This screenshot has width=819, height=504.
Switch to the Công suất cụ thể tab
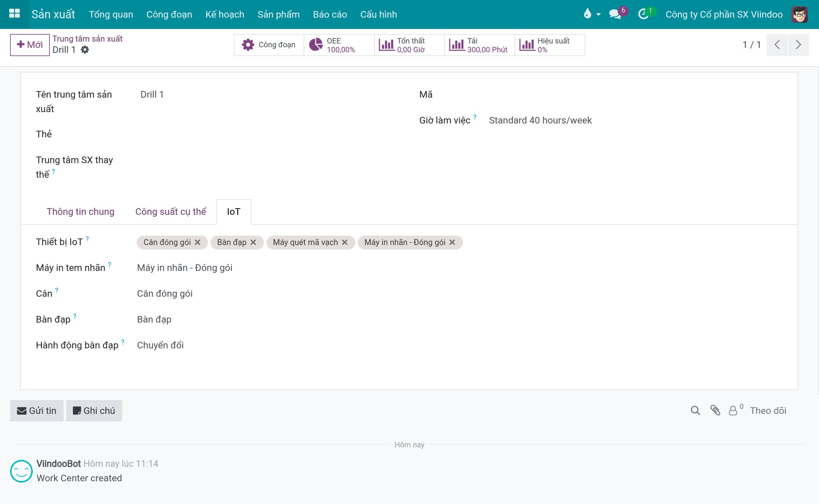point(171,212)
